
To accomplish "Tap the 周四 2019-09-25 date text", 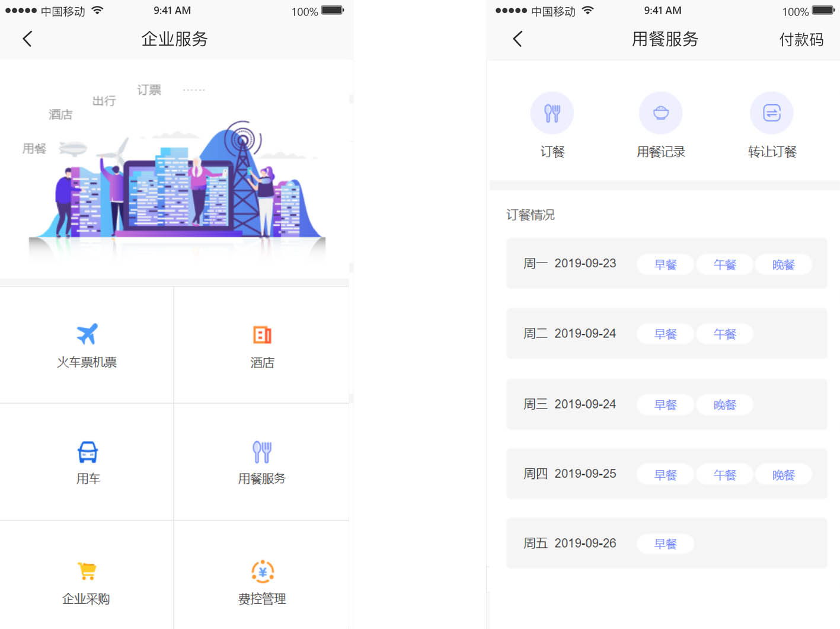I will (570, 474).
